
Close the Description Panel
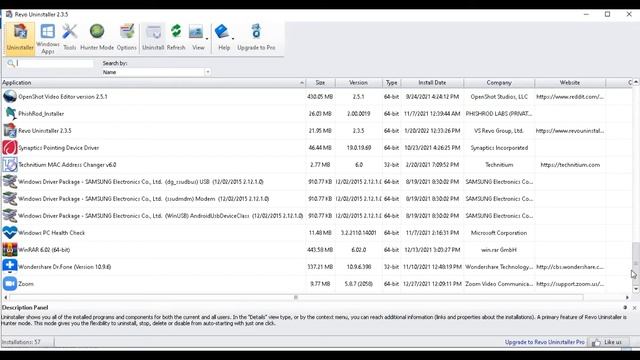(x=634, y=308)
